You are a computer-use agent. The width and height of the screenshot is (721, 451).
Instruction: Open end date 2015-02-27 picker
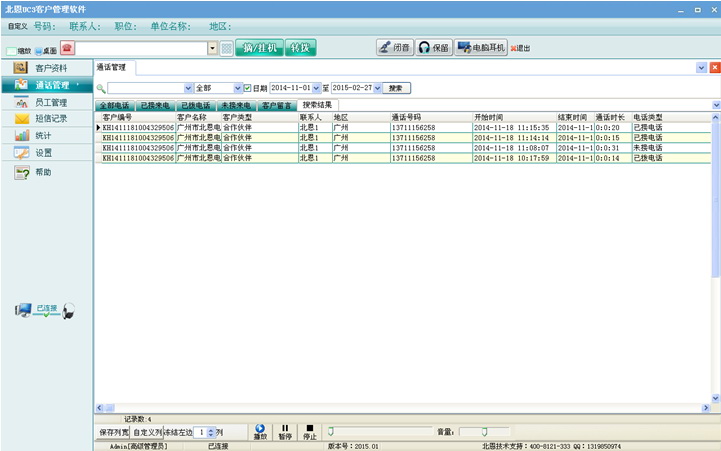coord(378,88)
